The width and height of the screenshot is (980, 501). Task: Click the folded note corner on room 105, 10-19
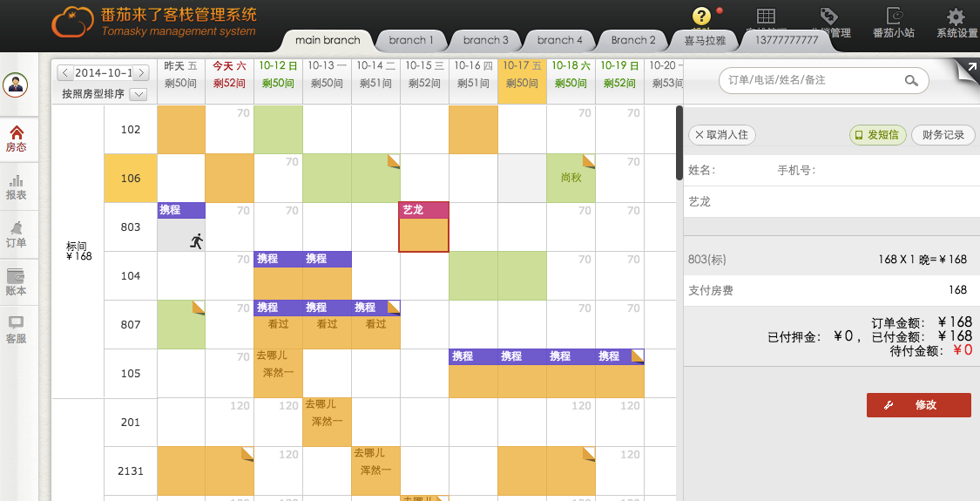[x=638, y=355]
